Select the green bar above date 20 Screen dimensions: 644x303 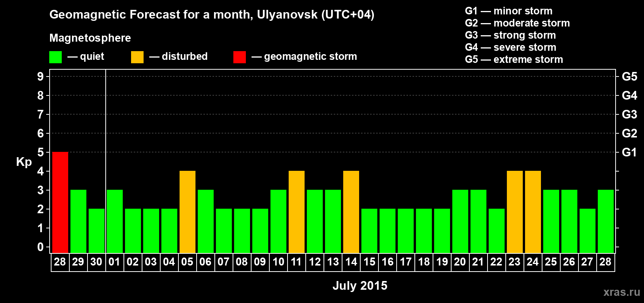tap(460, 221)
